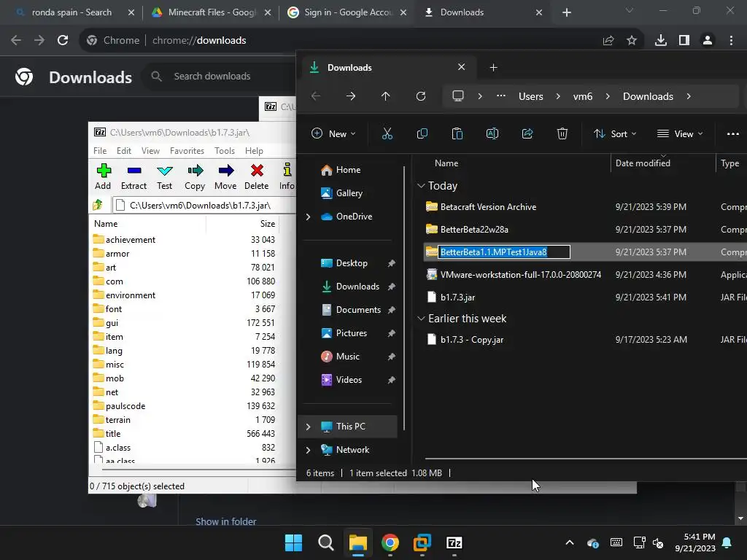The width and height of the screenshot is (747, 560).
Task: Click the 7-Zip Add button
Action: pos(103,176)
